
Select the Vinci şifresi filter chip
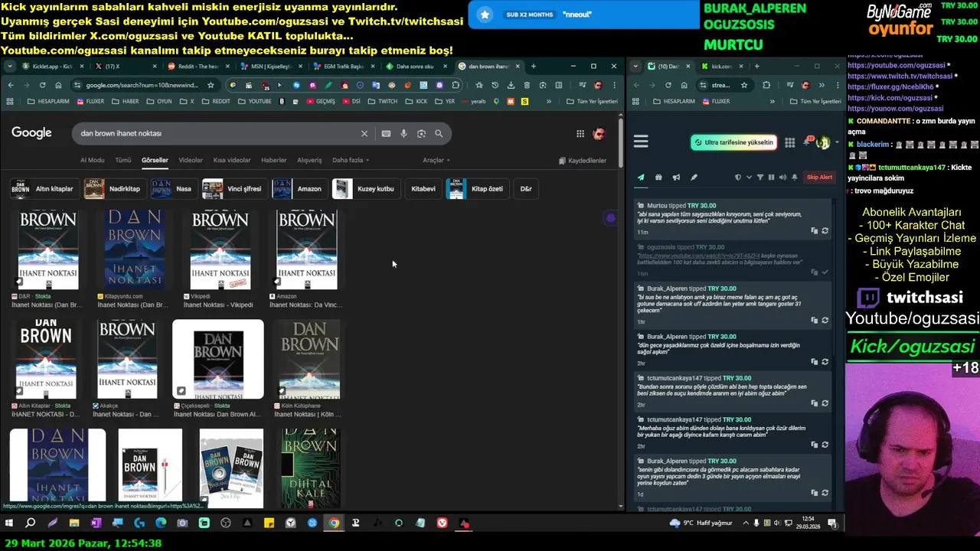pyautogui.click(x=235, y=188)
